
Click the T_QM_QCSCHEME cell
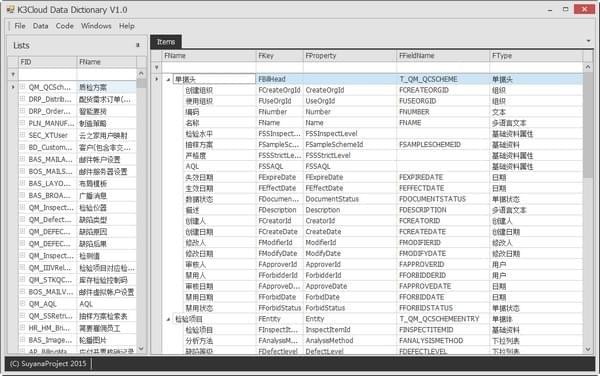[x=443, y=79]
